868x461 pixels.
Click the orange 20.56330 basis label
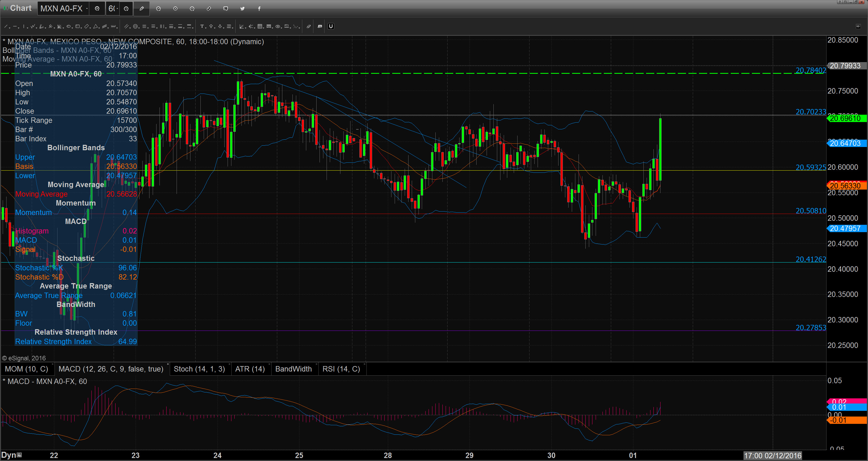point(847,186)
